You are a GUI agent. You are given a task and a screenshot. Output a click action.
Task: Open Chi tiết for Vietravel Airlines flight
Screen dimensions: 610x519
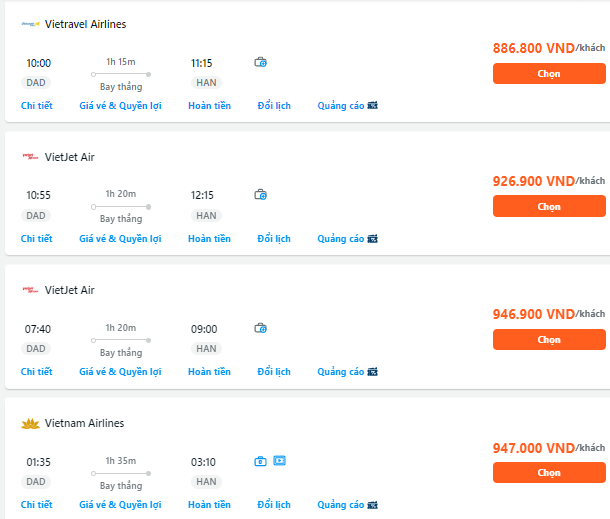[37, 106]
